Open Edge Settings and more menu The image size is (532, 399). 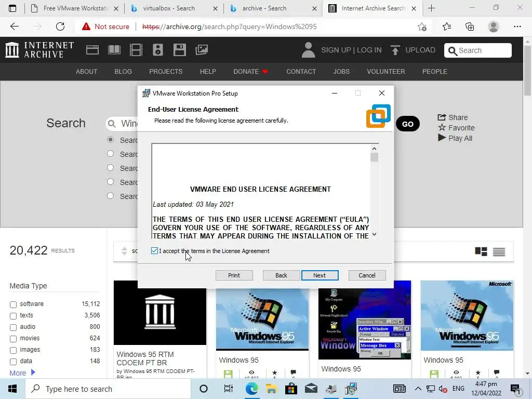click(517, 26)
